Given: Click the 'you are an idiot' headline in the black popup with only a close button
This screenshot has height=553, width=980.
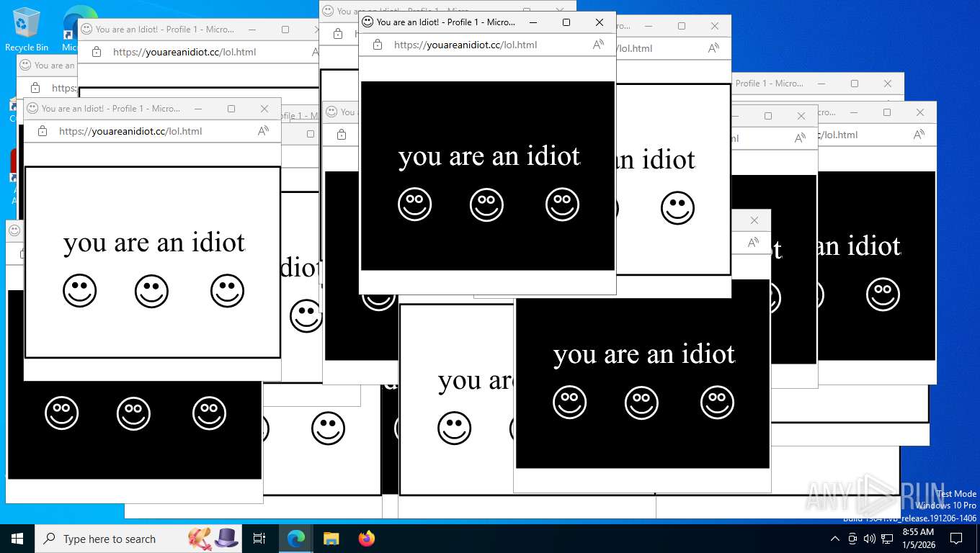Looking at the screenshot, I should [644, 354].
